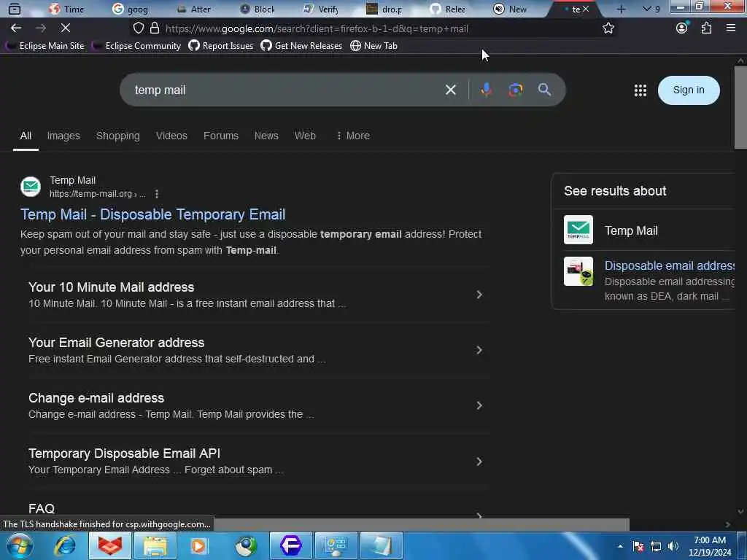Click Sign in button
This screenshot has width=747, height=560.
click(x=689, y=90)
